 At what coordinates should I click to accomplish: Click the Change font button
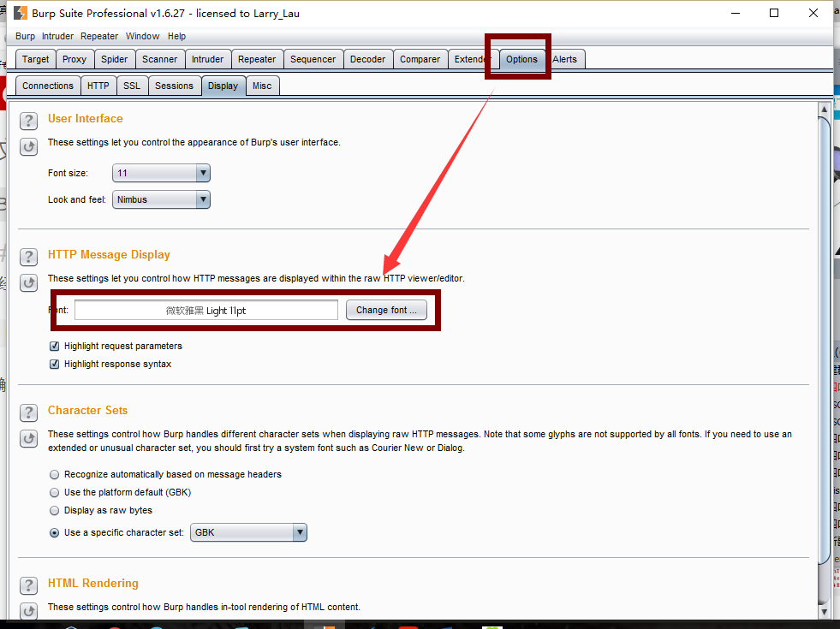[x=386, y=310]
